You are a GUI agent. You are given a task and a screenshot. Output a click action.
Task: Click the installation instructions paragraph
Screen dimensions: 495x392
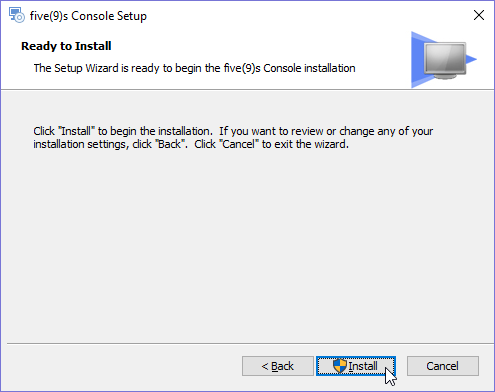[x=233, y=138]
